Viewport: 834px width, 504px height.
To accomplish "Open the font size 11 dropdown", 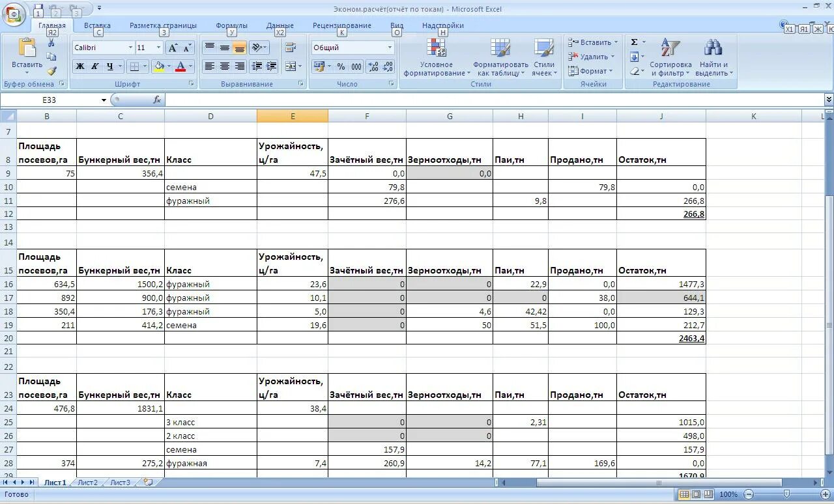I will (158, 48).
